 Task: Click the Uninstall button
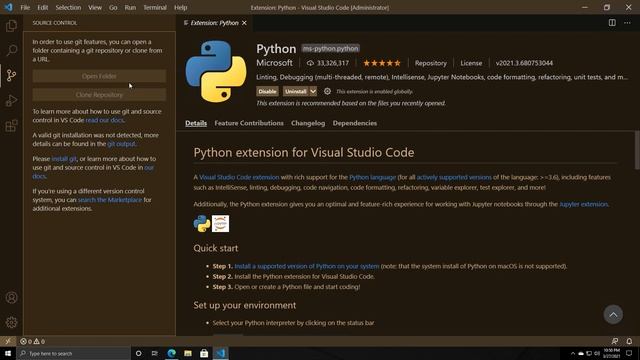click(296, 91)
